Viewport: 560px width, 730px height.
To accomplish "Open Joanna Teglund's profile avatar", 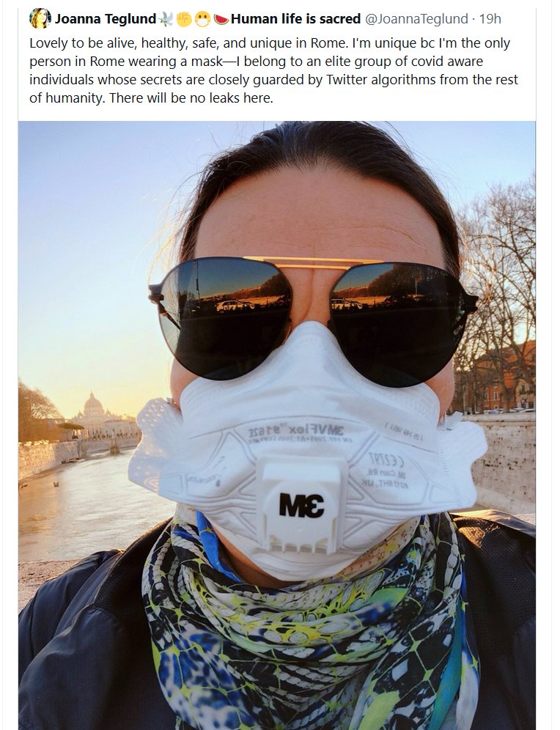I will click(40, 19).
